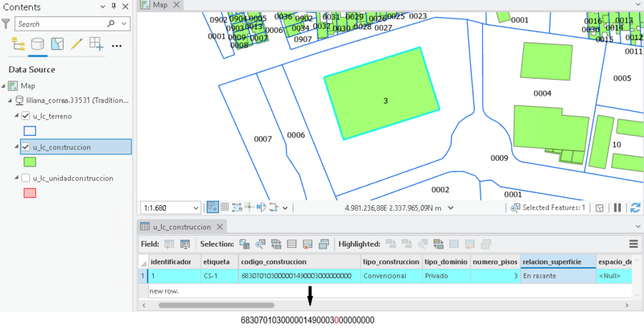Viewport: 644px width, 333px height.
Task: Click 'new row.' in the table
Action: [x=164, y=291]
